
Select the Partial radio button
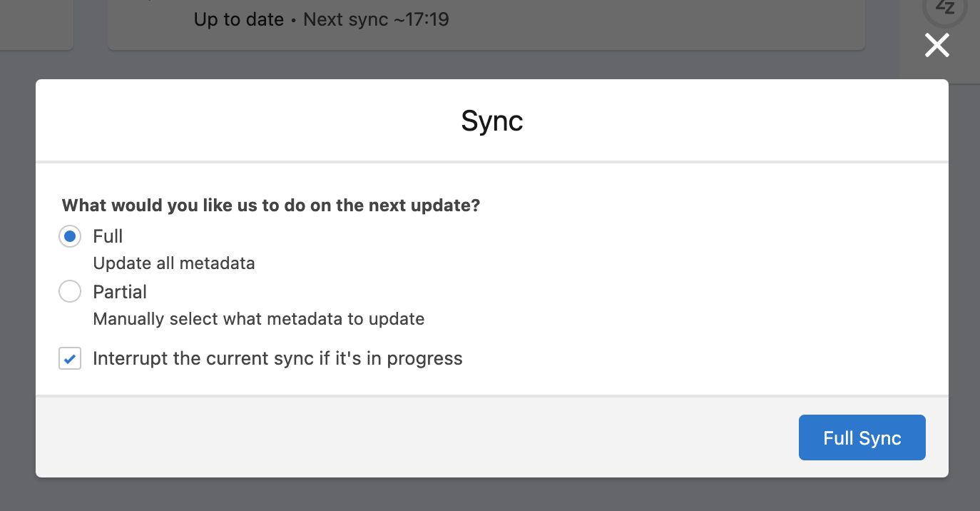tap(70, 291)
